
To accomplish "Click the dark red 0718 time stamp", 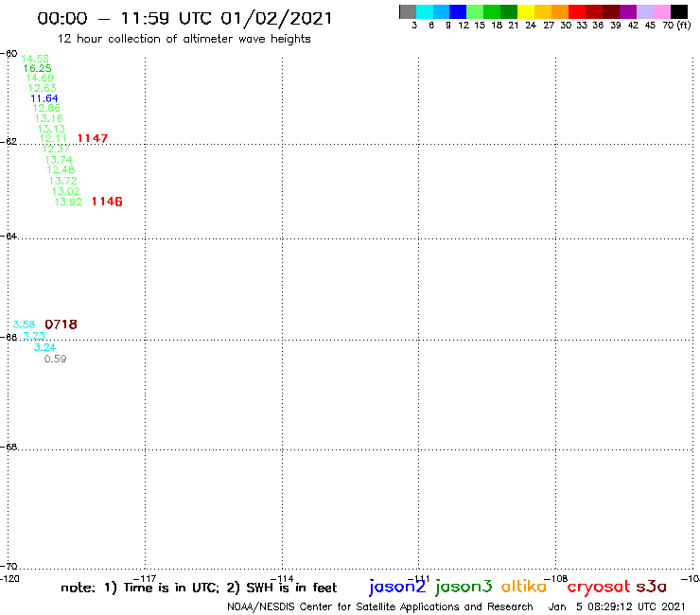I will click(x=61, y=325).
